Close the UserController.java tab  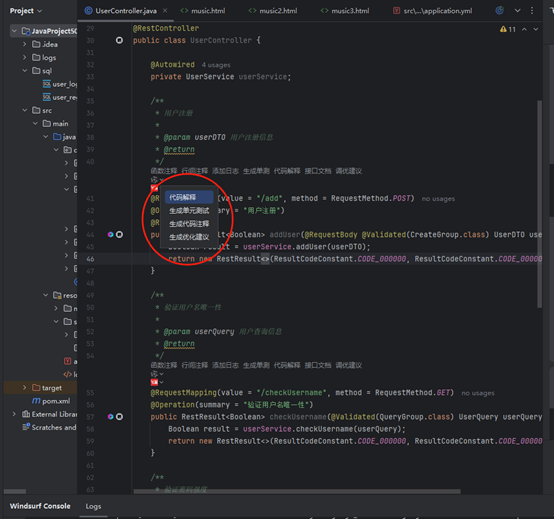(165, 11)
